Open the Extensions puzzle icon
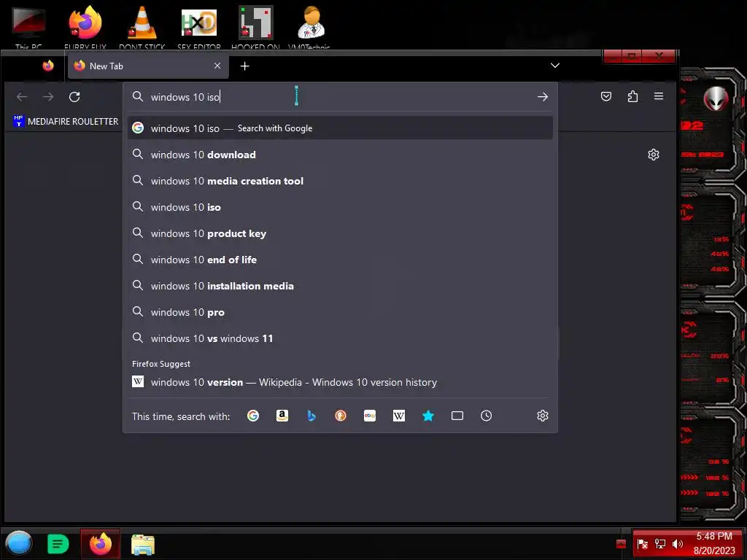This screenshot has height=560, width=747. 632,96
